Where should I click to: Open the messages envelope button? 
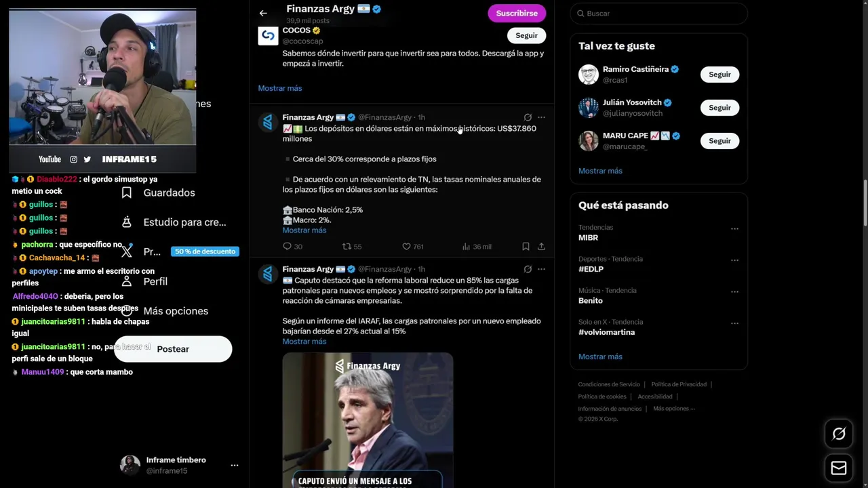[839, 468]
